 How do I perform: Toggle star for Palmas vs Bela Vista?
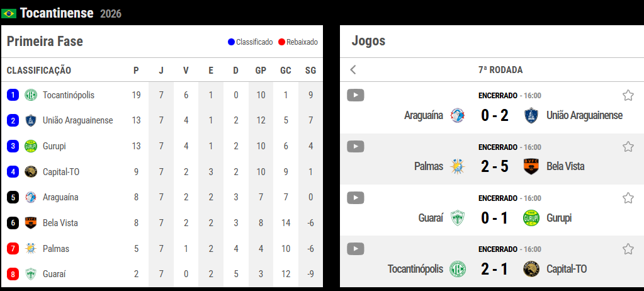pos(628,147)
